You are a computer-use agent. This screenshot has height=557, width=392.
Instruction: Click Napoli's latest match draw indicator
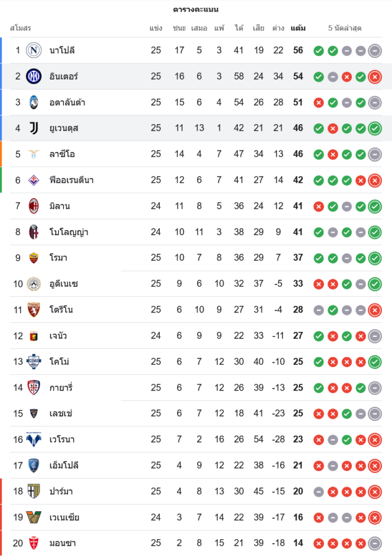[x=375, y=51]
